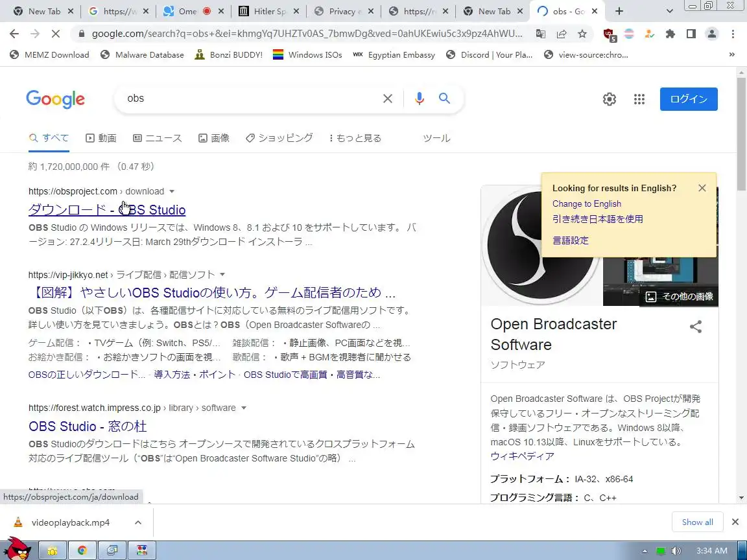Select the すべて search tab
This screenshot has width=747, height=560.
coord(49,138)
